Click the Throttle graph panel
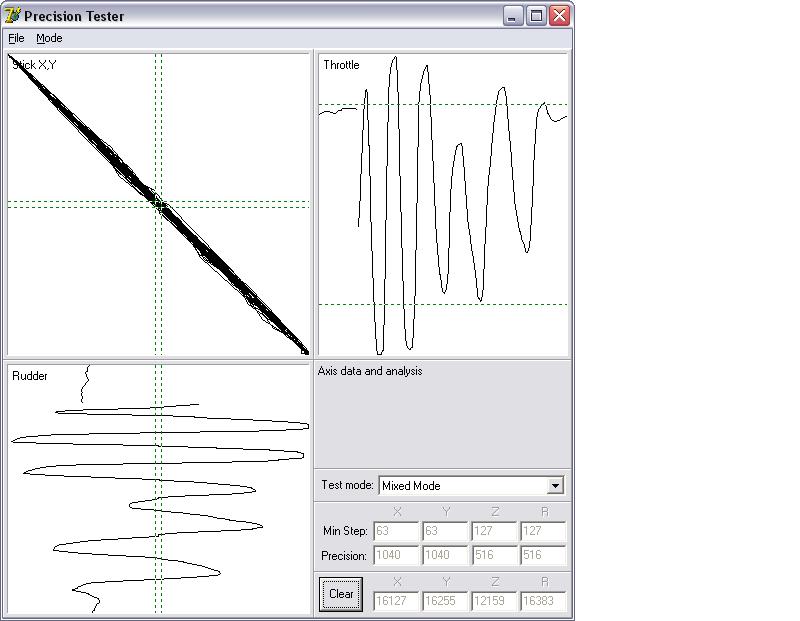The height and width of the screenshot is (621, 800). 443,204
